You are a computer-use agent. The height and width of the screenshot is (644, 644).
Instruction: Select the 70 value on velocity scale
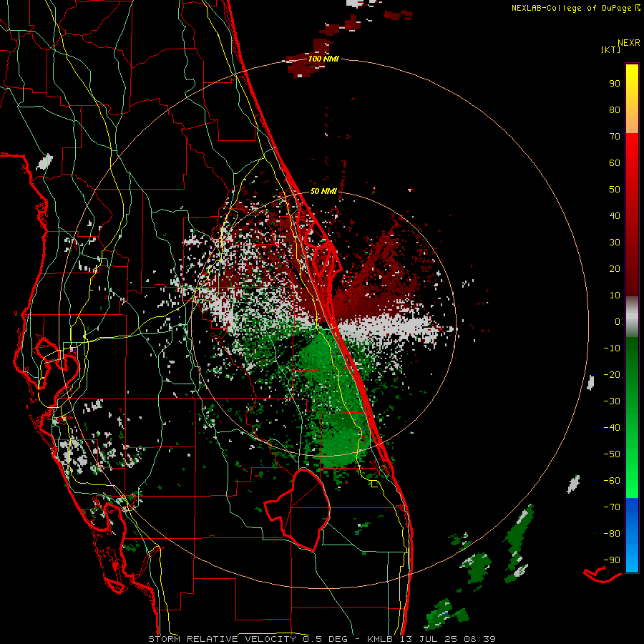[615, 137]
